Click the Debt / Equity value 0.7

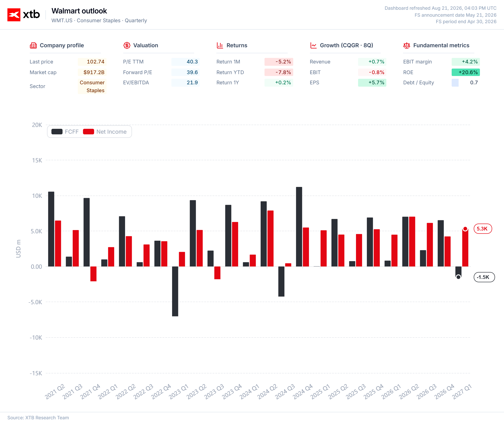coord(474,82)
